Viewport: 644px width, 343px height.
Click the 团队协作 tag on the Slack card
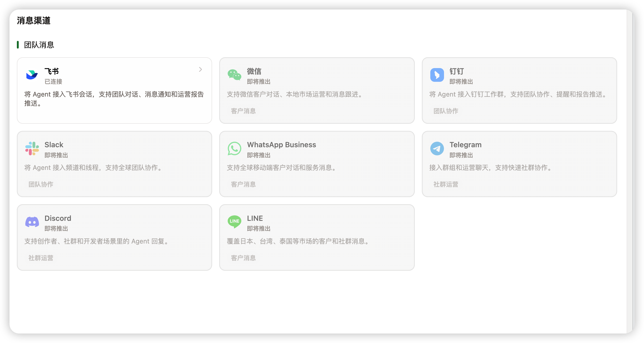click(41, 184)
